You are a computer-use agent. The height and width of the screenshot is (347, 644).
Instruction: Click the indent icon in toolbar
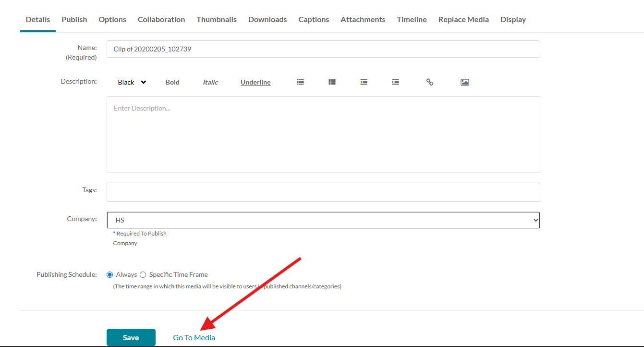pos(395,82)
